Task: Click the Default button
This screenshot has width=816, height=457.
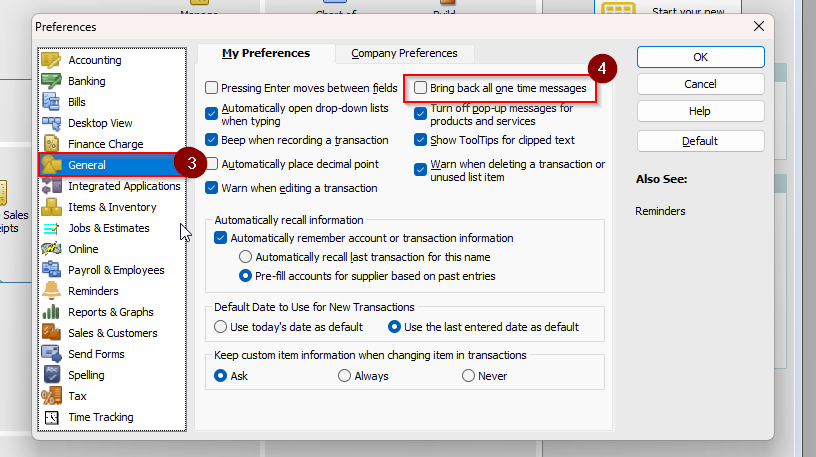Action: (x=700, y=141)
